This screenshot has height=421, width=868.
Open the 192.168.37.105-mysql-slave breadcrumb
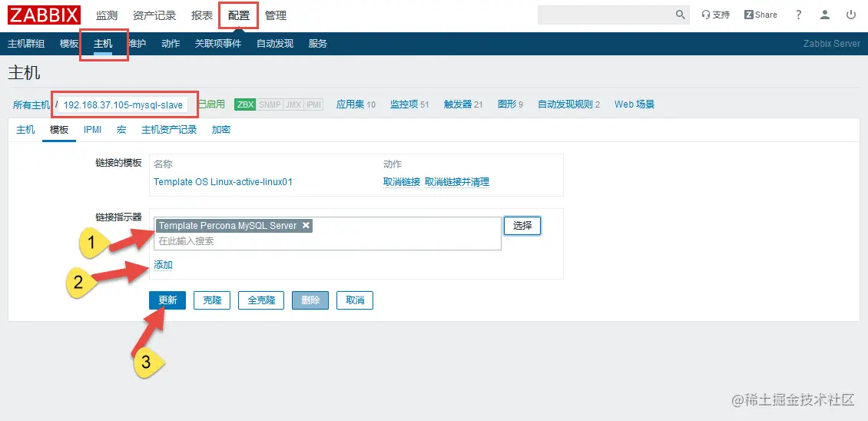(x=123, y=104)
